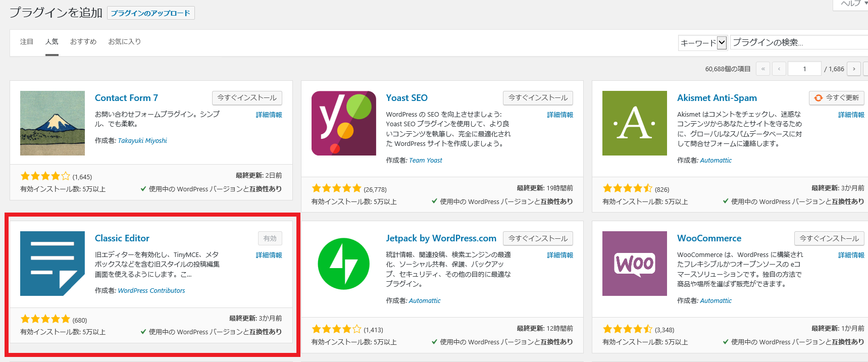This screenshot has height=362, width=868.
Task: Open Automattic author link under Akismet
Action: 716,161
